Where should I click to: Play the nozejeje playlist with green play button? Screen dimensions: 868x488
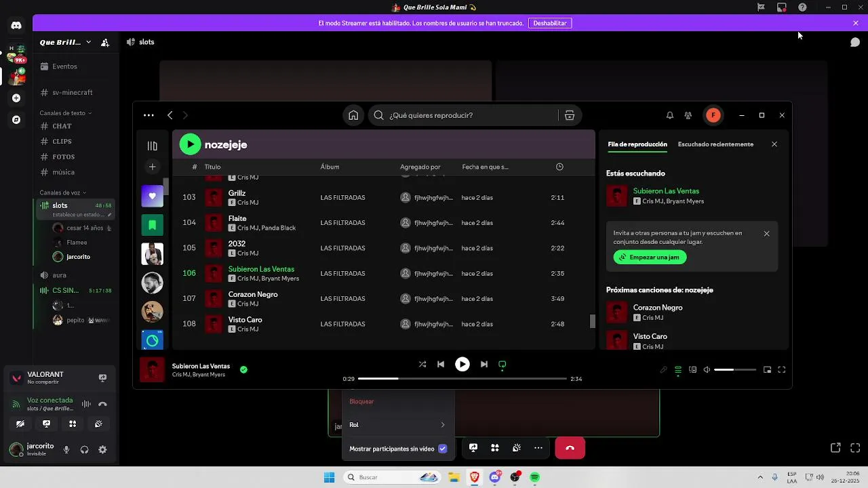(x=191, y=144)
